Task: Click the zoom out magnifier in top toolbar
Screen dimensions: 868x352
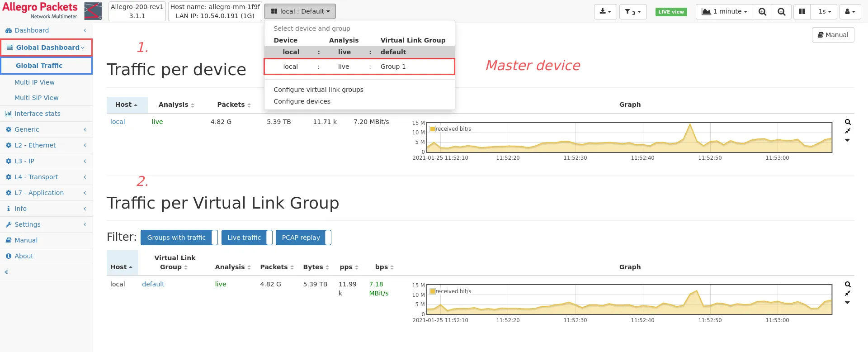Action: (x=781, y=12)
